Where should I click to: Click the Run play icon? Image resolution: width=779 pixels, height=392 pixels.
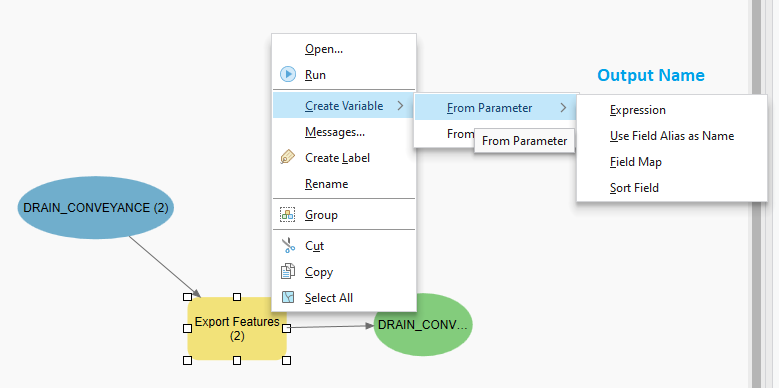[288, 75]
